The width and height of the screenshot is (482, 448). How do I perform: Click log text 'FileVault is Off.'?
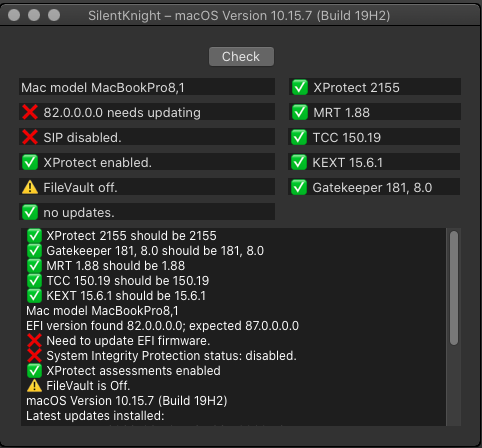88,386
